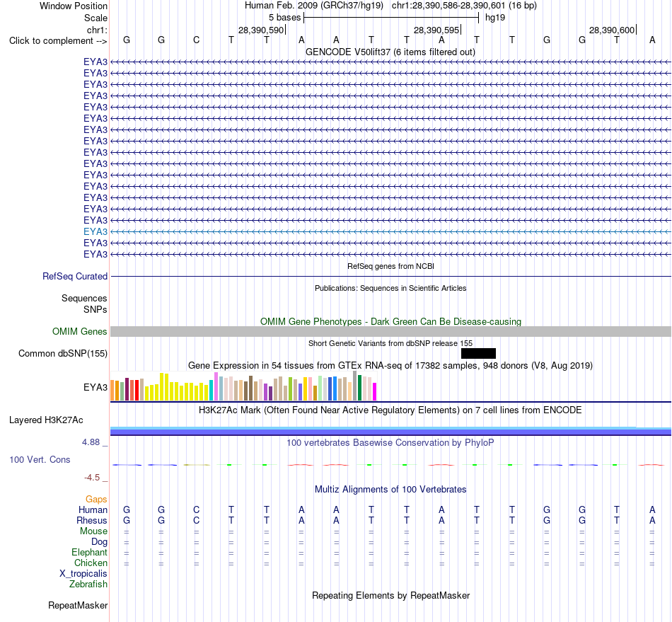Viewport: 672px width, 622px height.
Task: Click the 'Sequences' publications label
Action: pos(84,298)
